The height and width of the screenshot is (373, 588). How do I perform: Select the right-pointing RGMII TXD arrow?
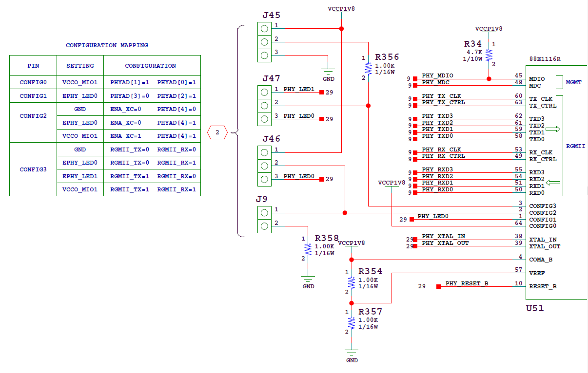tap(552, 129)
